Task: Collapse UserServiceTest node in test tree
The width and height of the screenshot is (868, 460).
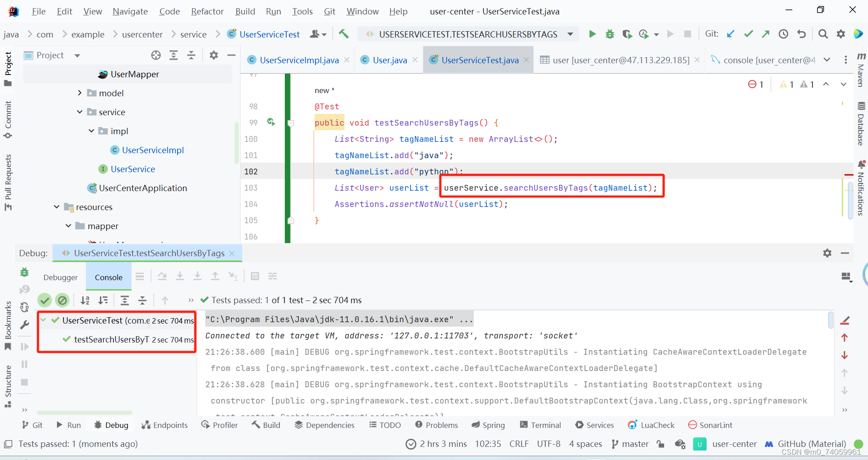Action: (x=43, y=320)
